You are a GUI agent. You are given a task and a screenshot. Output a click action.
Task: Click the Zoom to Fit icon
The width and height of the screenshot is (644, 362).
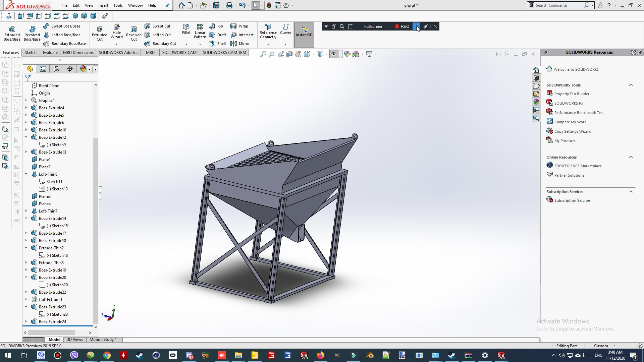tap(263, 54)
